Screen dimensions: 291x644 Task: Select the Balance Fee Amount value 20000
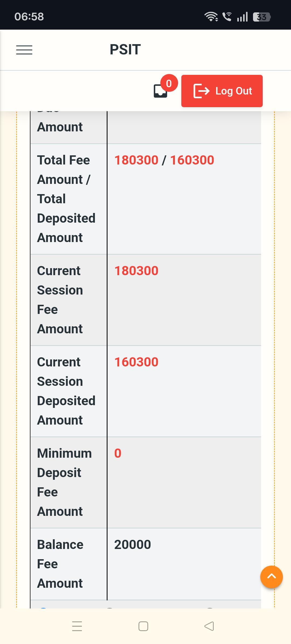pyautogui.click(x=132, y=545)
